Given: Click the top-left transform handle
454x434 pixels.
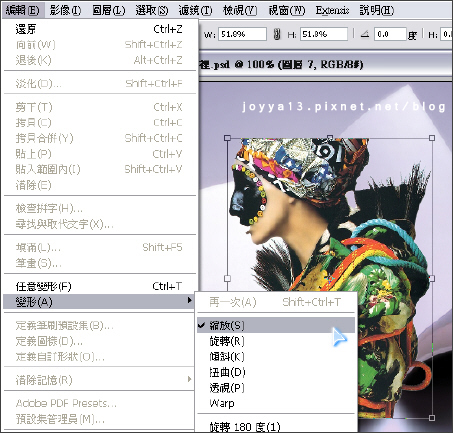Looking at the screenshot, I should pyautogui.click(x=227, y=138).
